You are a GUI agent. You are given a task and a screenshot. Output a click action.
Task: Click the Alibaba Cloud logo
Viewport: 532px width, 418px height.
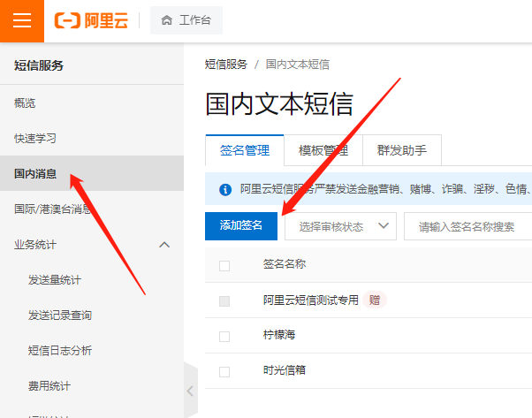(x=91, y=20)
